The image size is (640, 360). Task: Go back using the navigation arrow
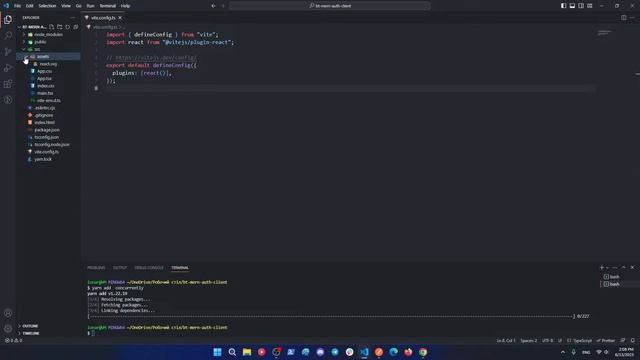(x=213, y=6)
